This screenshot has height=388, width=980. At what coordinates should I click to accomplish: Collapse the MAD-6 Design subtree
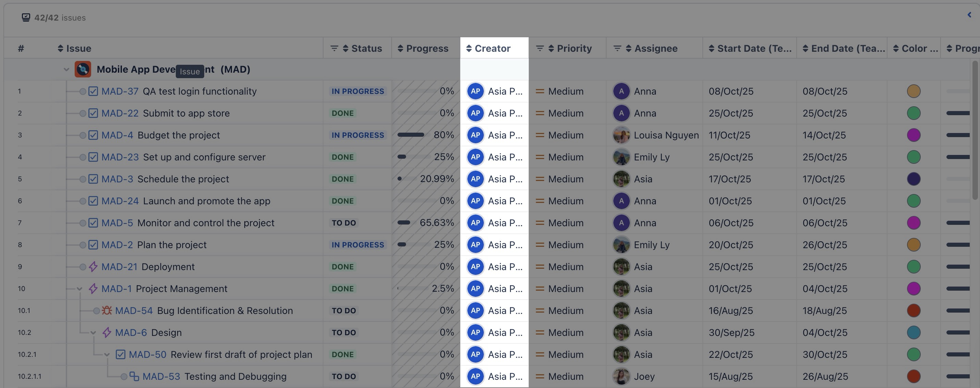93,333
